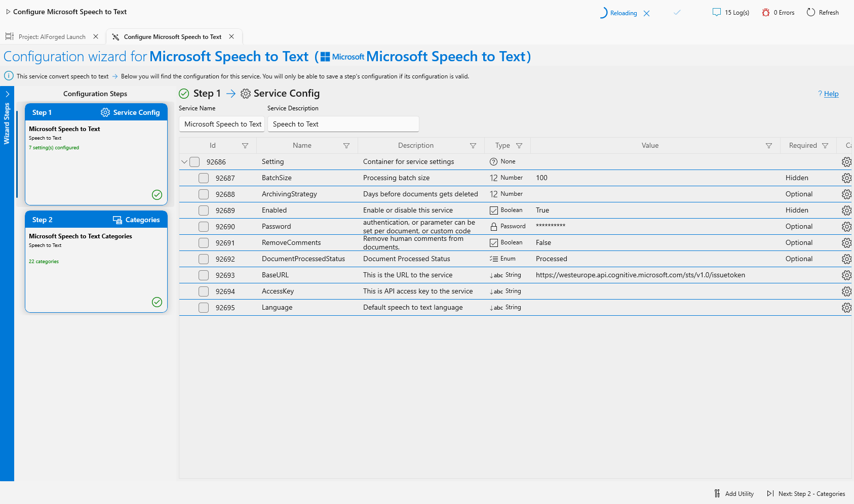
Task: Select checkbox for Setting row 92686
Action: [x=195, y=162]
